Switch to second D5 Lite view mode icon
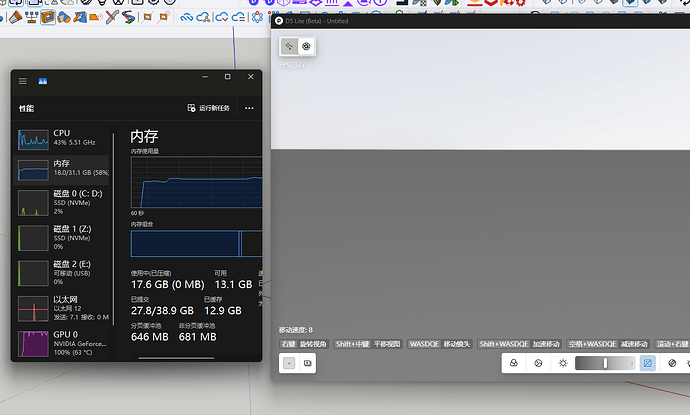The height and width of the screenshot is (415, 690). 306,46
